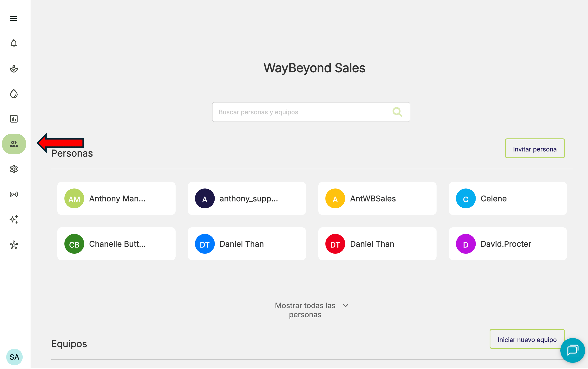Open notifications bell
Screen dimensions: 588x369
[x=14, y=44]
